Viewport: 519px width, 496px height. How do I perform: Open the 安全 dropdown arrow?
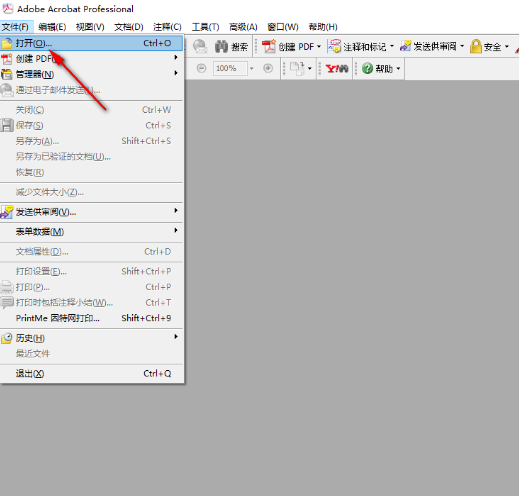(x=507, y=46)
